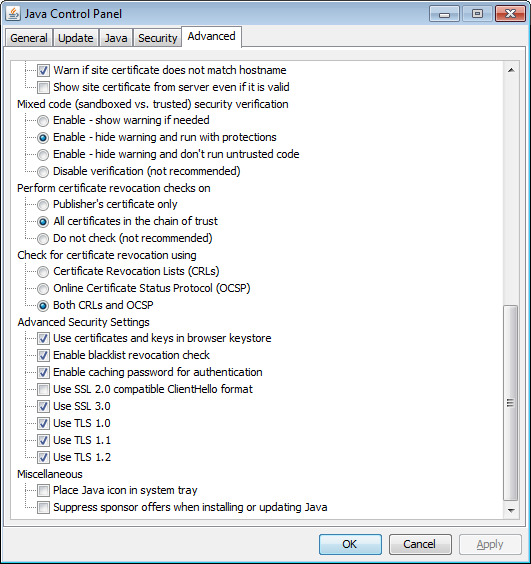Click the scrollbar up arrow

coord(511,70)
